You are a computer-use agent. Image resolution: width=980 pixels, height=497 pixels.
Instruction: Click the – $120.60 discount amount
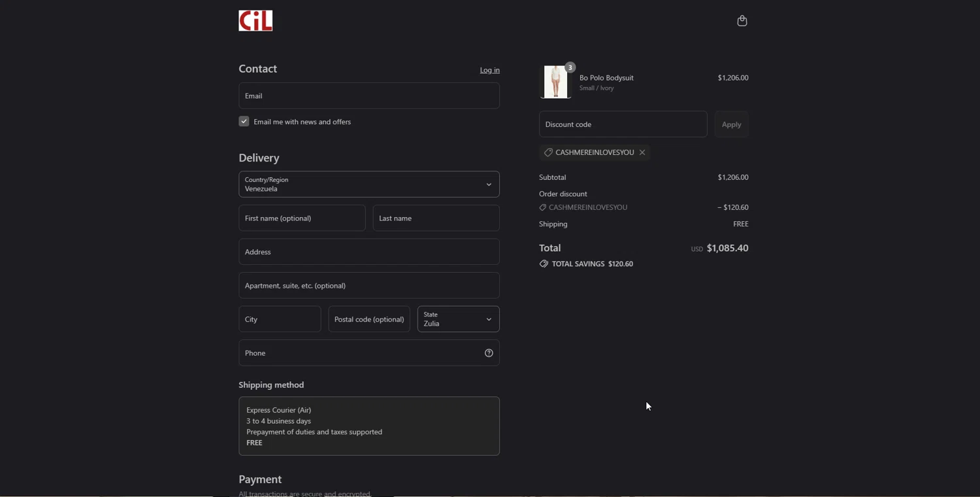point(733,207)
